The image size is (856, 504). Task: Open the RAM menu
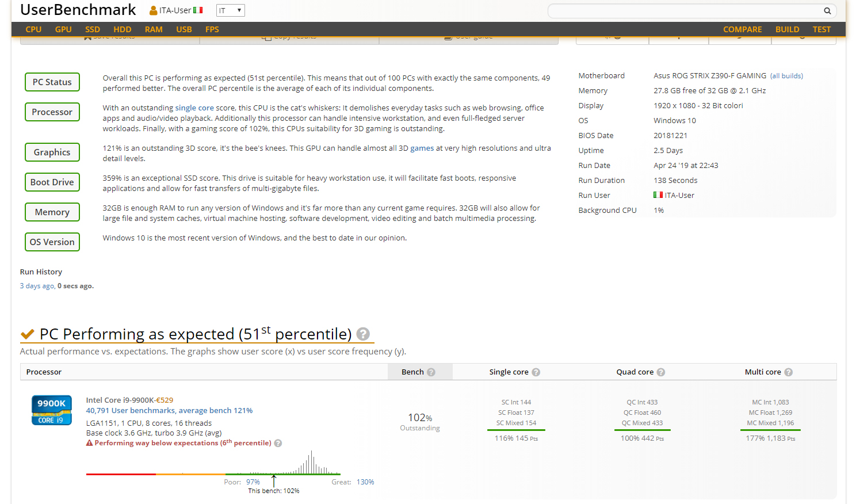click(x=154, y=29)
